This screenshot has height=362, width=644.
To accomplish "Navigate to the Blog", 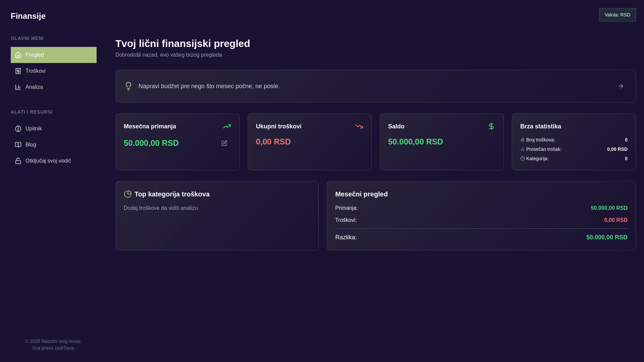I will coord(54,145).
